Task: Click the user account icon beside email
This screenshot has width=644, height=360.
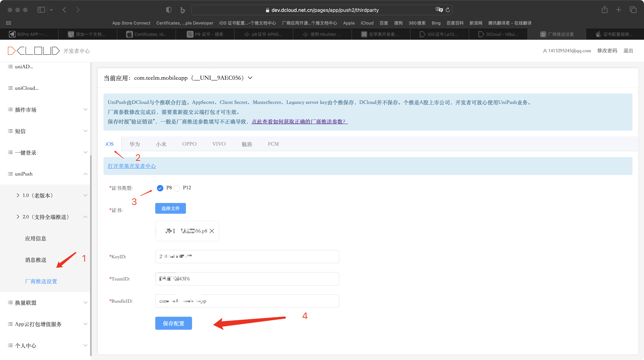Action: click(545, 51)
